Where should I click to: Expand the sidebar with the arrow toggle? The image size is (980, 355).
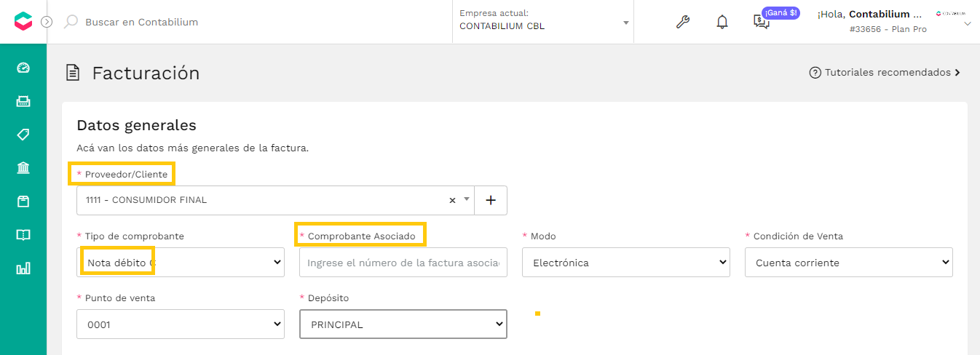coord(47,22)
